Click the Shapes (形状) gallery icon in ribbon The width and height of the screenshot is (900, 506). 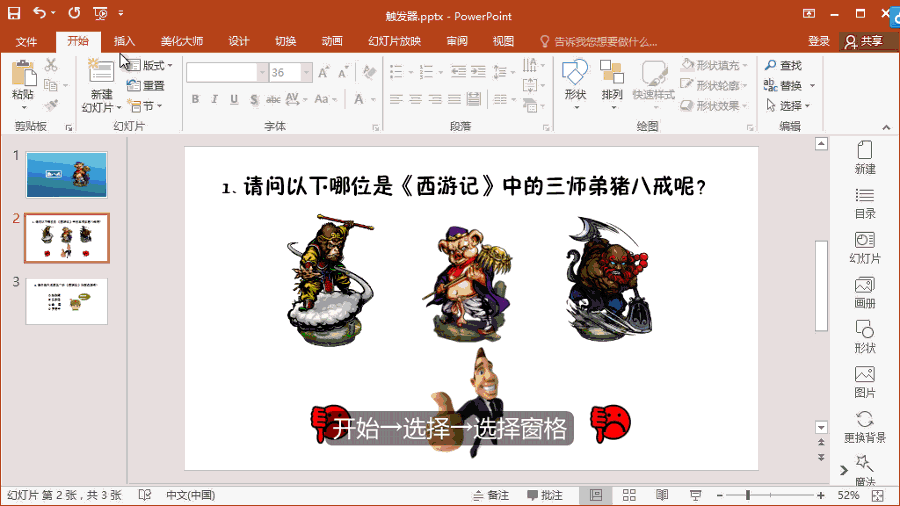pos(575,73)
